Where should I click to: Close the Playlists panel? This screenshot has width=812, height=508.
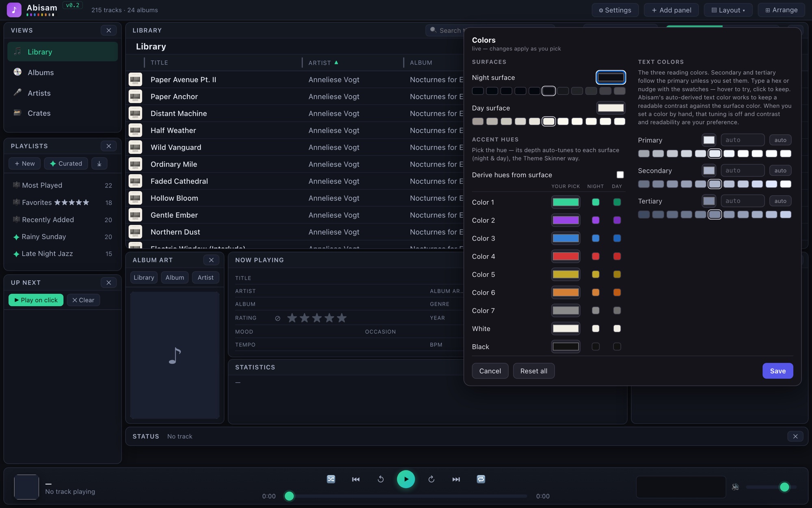pyautogui.click(x=108, y=146)
